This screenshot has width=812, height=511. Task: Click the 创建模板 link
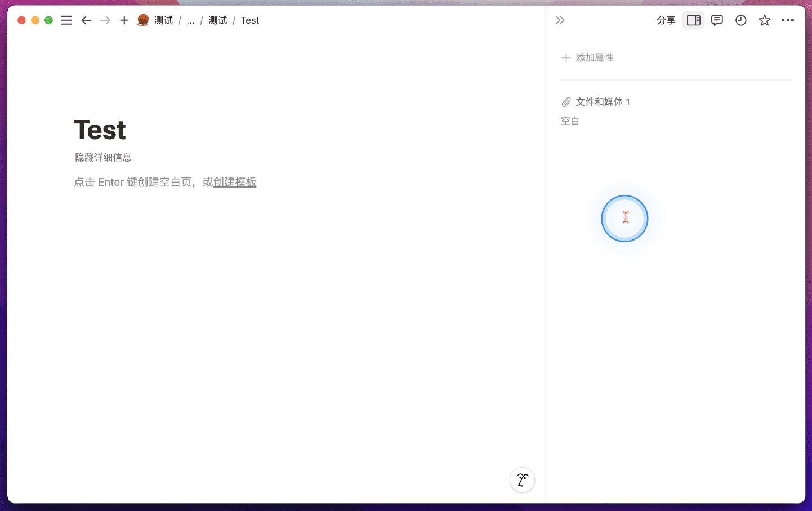point(235,182)
